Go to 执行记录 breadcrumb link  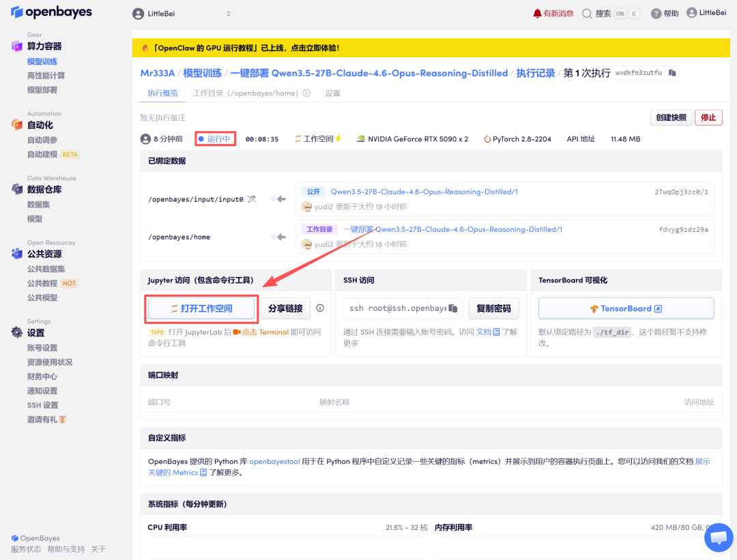click(x=536, y=73)
